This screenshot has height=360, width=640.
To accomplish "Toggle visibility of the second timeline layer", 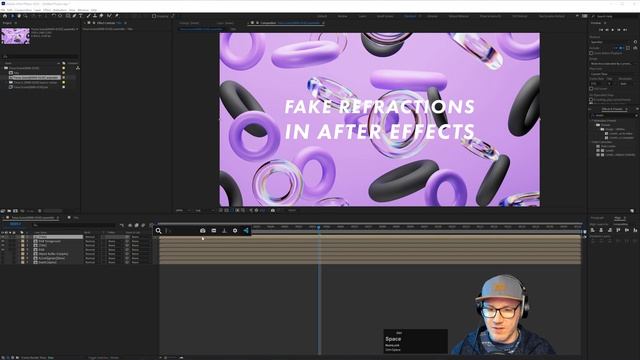I will (3, 241).
